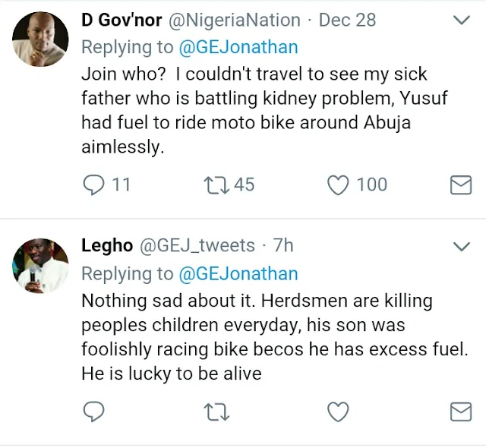The width and height of the screenshot is (486, 448).
Task: Reply to Legho's tweet
Action: [94, 411]
